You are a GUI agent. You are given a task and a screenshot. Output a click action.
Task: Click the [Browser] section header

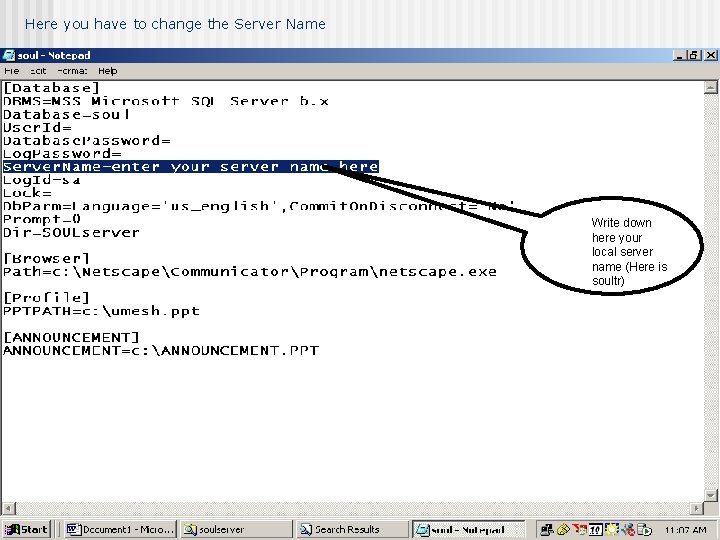(x=46, y=259)
